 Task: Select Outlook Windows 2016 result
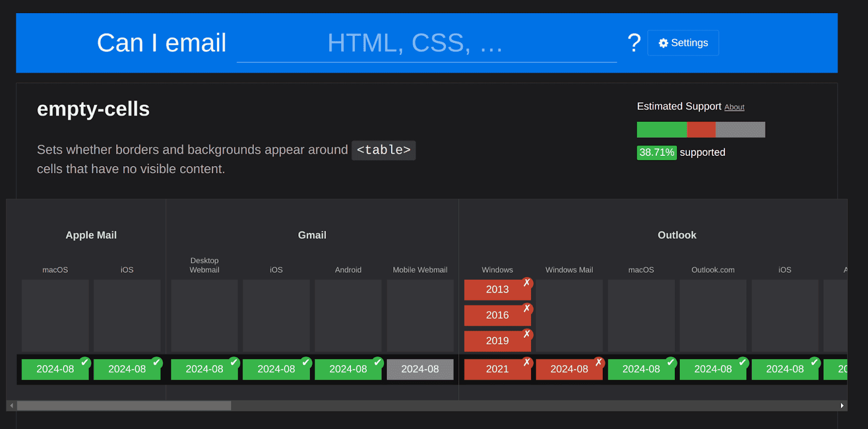click(x=497, y=315)
